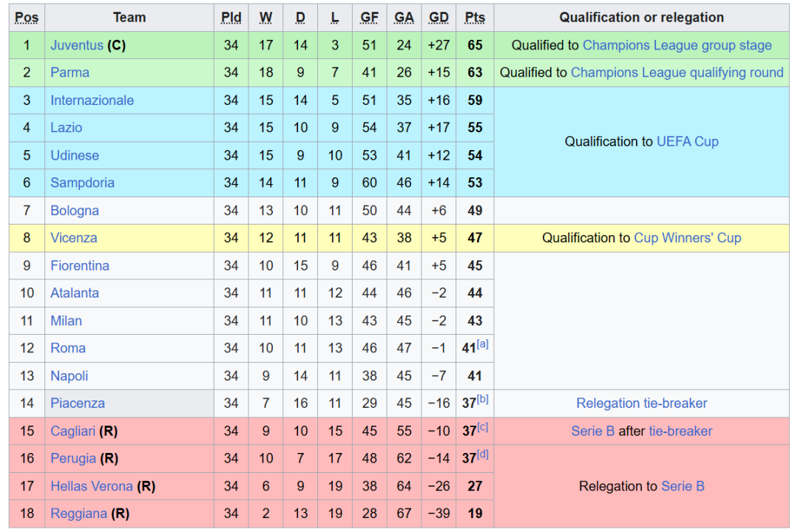Viewport: 795px width, 532px height.
Task: Click the UEFA Cup link
Action: click(687, 141)
